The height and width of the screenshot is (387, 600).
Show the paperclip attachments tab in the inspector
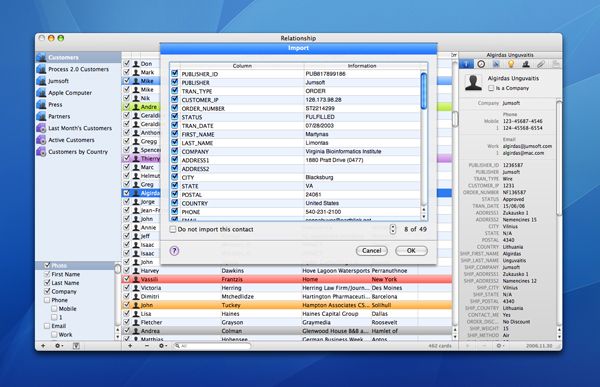[x=541, y=64]
